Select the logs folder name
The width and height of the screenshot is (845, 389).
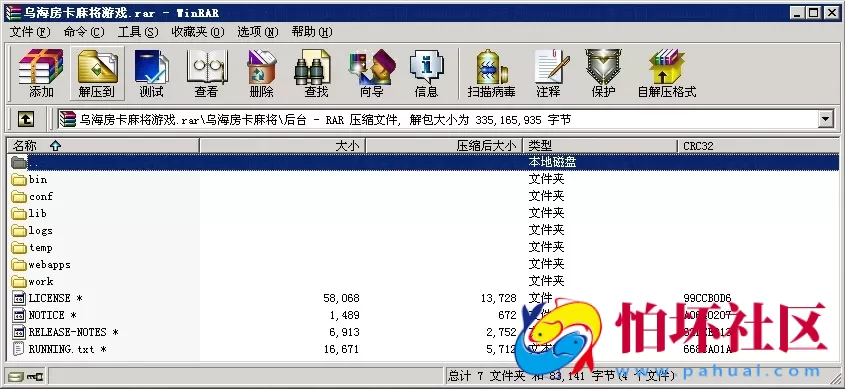[41, 231]
